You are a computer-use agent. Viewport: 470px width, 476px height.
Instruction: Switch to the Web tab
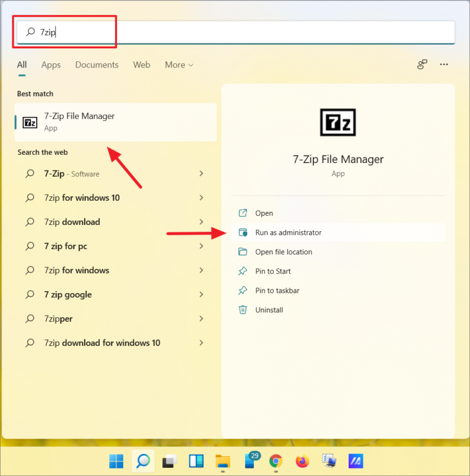pyautogui.click(x=141, y=64)
